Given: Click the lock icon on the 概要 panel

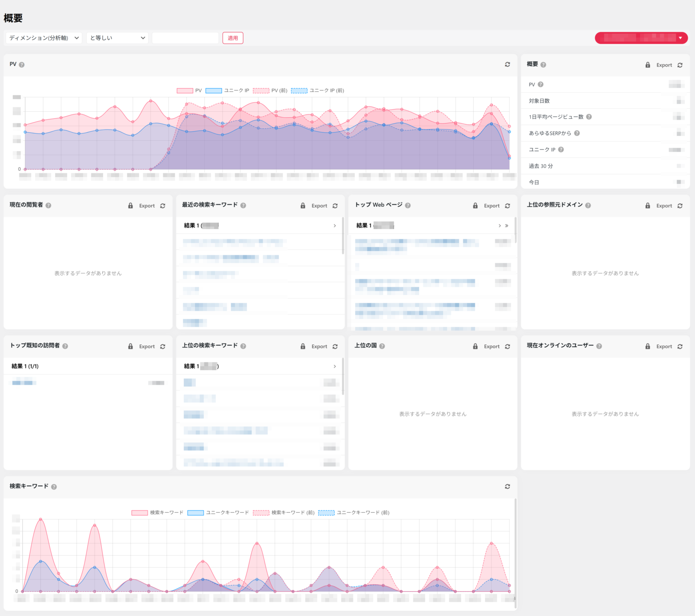Looking at the screenshot, I should tap(647, 65).
